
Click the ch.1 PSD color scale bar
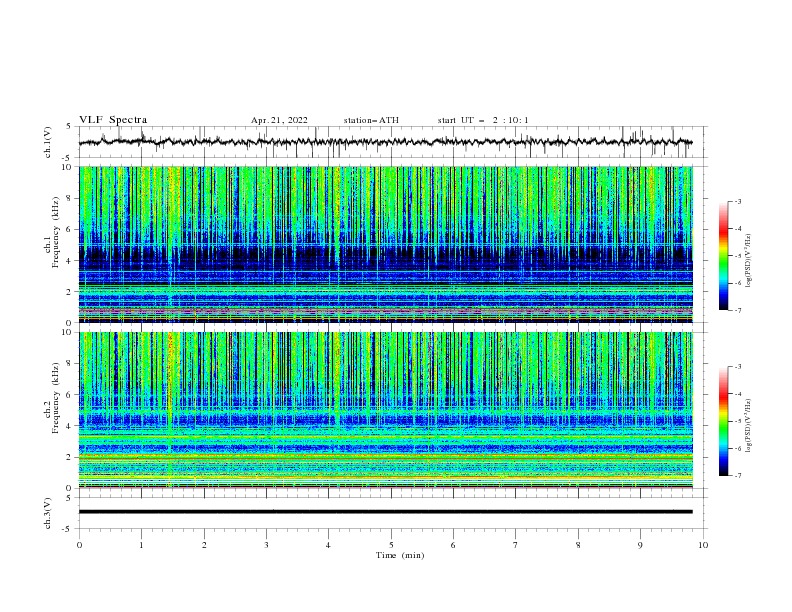(723, 256)
